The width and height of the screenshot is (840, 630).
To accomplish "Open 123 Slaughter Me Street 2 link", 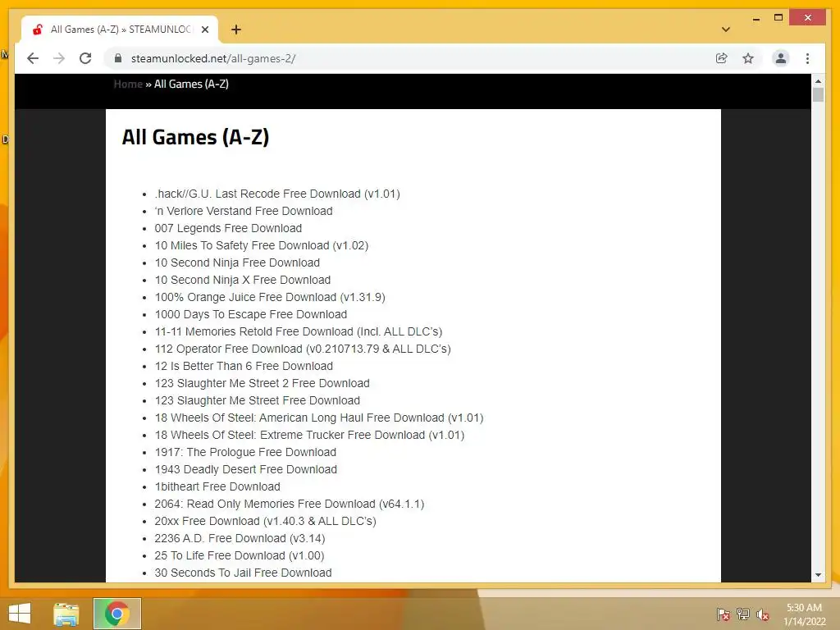I will [x=262, y=384].
